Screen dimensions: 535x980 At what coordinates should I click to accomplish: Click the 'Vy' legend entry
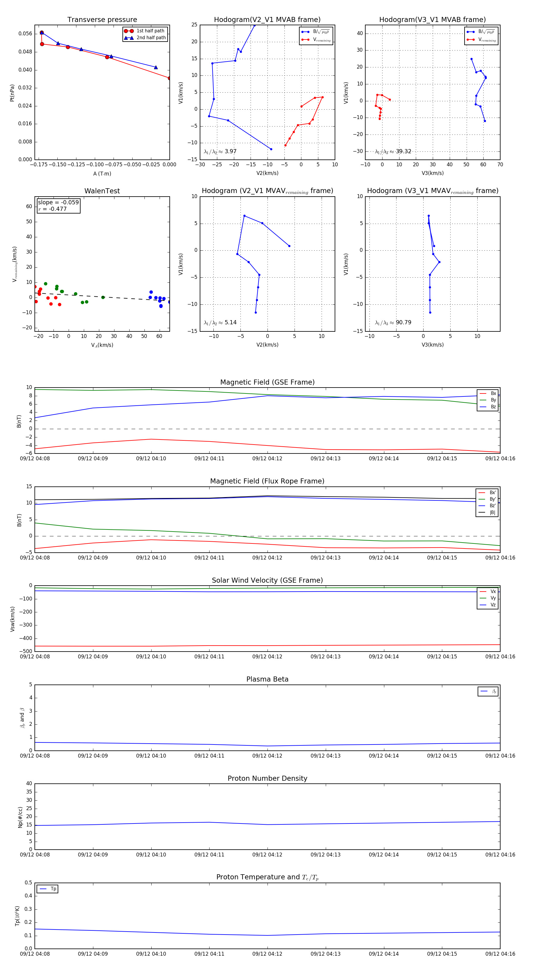(488, 598)
